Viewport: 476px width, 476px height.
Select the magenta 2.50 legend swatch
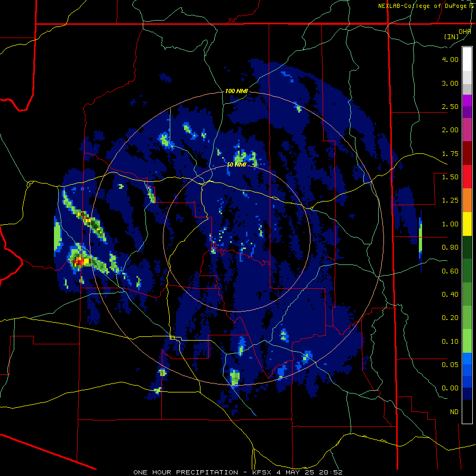467,100
